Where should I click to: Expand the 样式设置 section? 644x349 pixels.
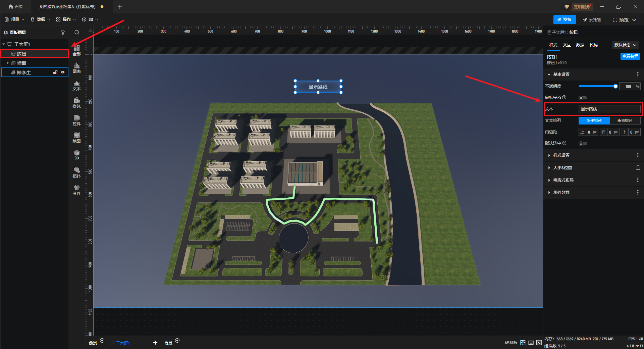pyautogui.click(x=561, y=155)
